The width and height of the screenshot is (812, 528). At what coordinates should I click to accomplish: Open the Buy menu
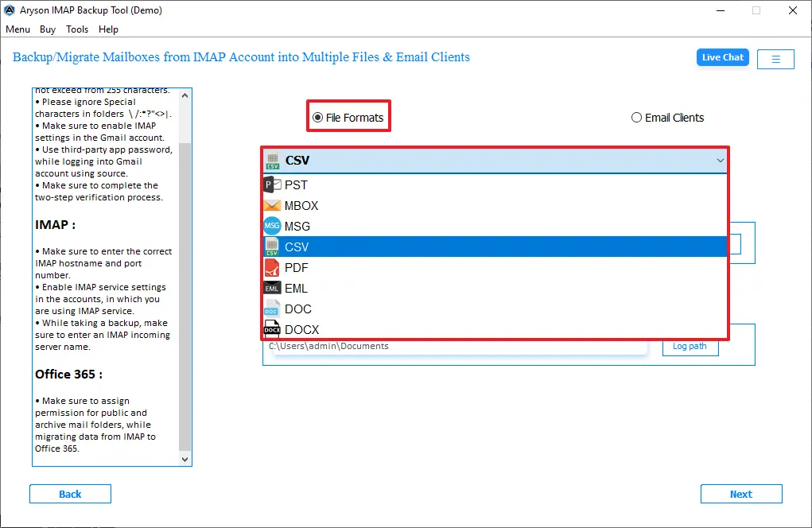pyautogui.click(x=48, y=29)
